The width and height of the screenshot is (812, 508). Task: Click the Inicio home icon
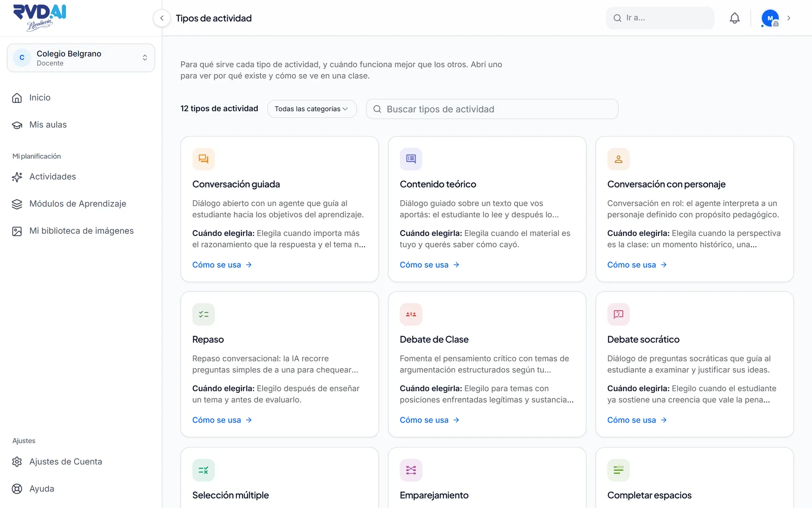click(x=17, y=98)
